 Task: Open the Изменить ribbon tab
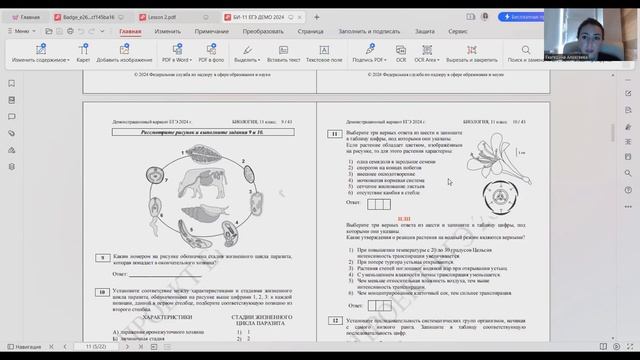[167, 31]
